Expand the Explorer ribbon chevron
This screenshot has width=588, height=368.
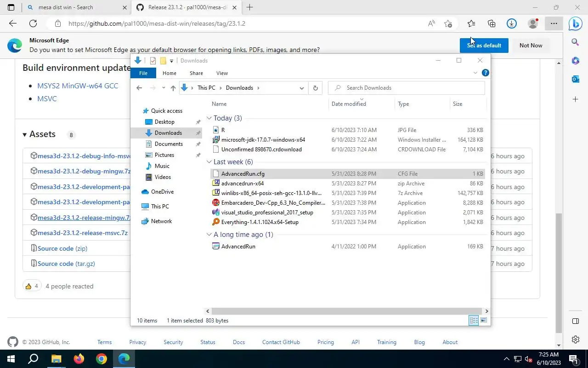click(x=475, y=73)
